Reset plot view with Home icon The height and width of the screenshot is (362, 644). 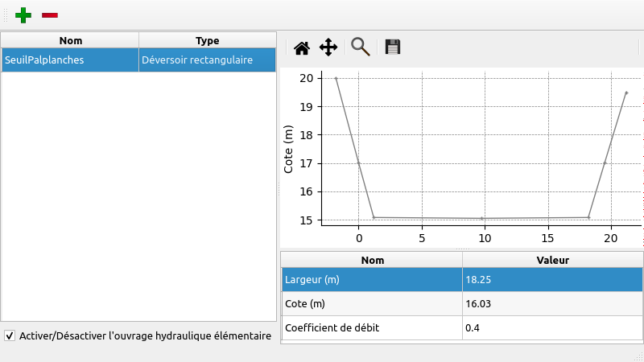tap(302, 47)
